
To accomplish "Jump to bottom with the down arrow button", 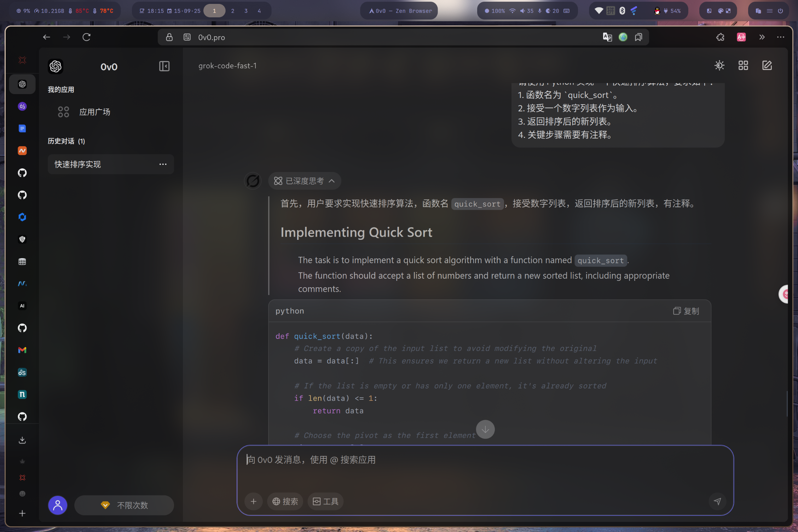I will coord(485,429).
